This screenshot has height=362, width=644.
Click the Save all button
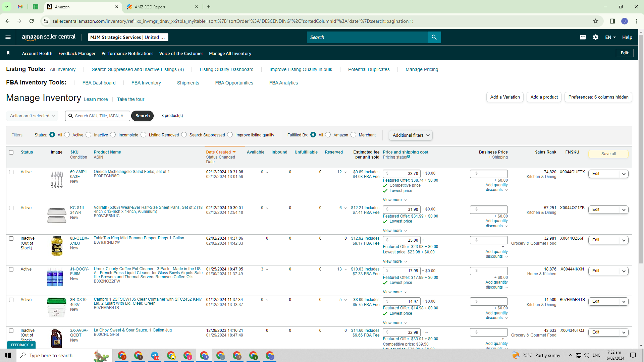click(x=608, y=154)
